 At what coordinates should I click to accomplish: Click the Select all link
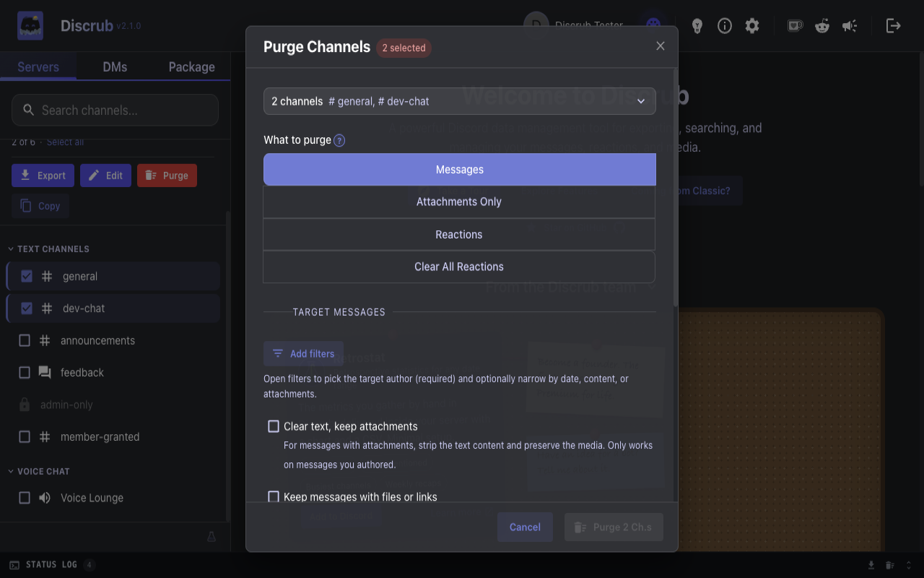65,142
